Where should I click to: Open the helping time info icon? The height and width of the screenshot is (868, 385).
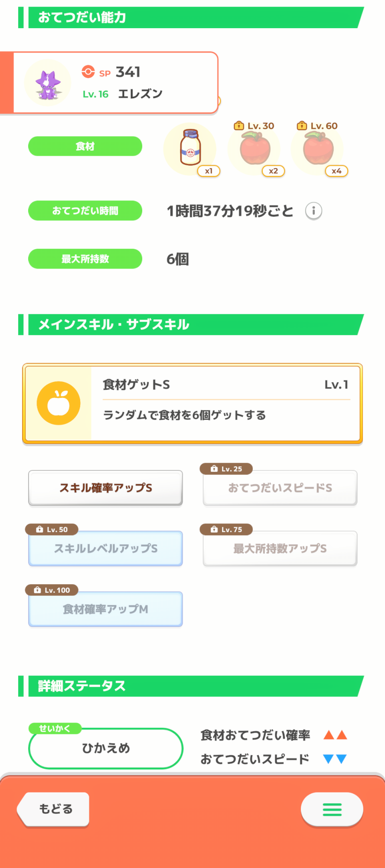313,211
